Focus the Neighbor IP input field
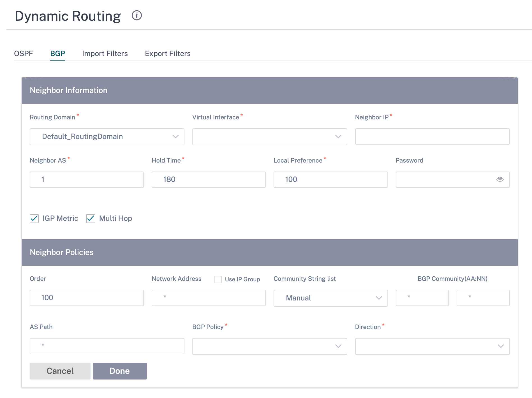 [x=432, y=136]
